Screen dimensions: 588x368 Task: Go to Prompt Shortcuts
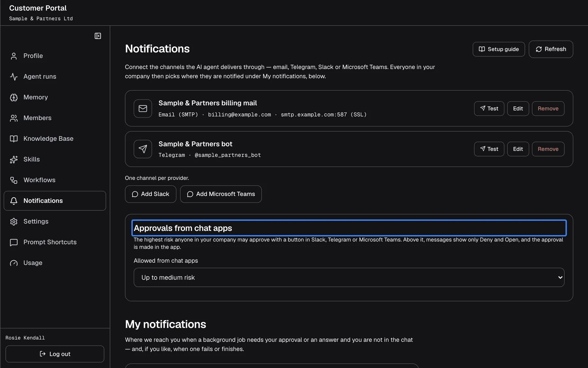[x=55, y=242]
